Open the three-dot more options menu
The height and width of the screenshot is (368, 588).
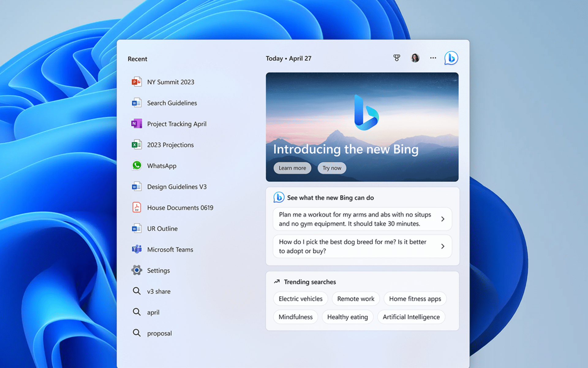coord(433,58)
